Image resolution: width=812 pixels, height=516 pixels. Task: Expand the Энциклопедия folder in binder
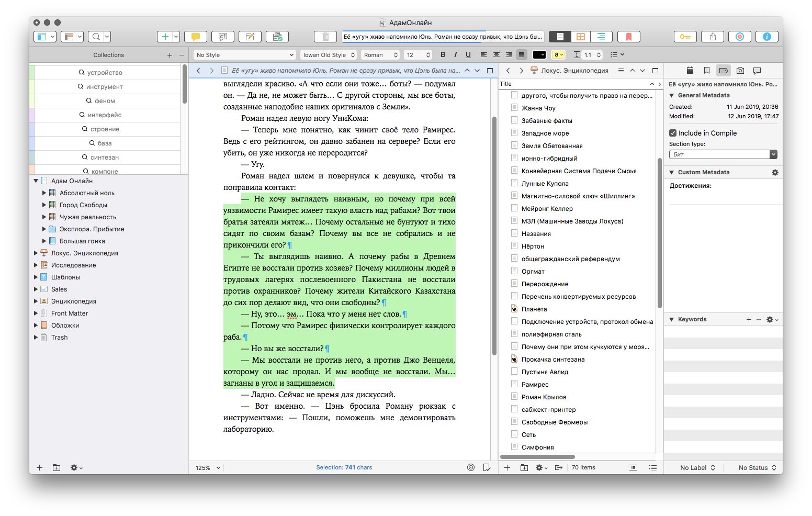click(x=36, y=301)
